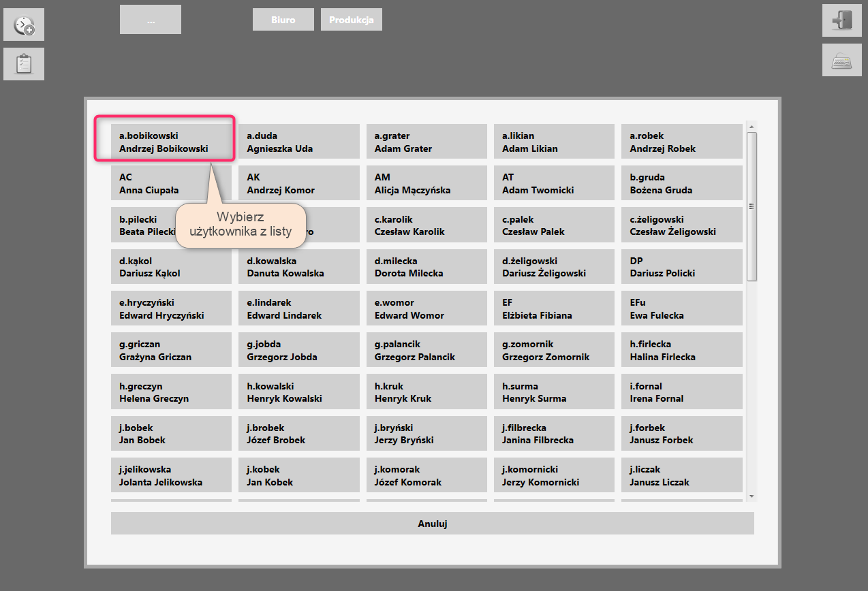Viewport: 868px width, 591px height.
Task: Choose user j.komornicki Jerzy Komornicki
Action: 553,475
